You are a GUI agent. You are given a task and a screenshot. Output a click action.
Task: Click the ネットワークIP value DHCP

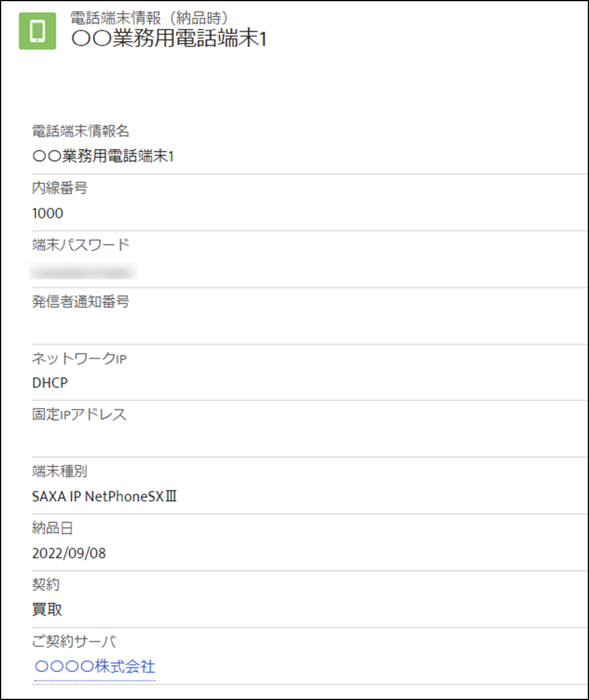point(50,383)
